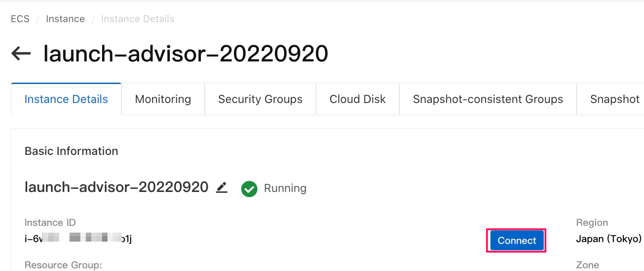Click the Resource Group label
This screenshot has width=644, height=271.
pyautogui.click(x=63, y=265)
